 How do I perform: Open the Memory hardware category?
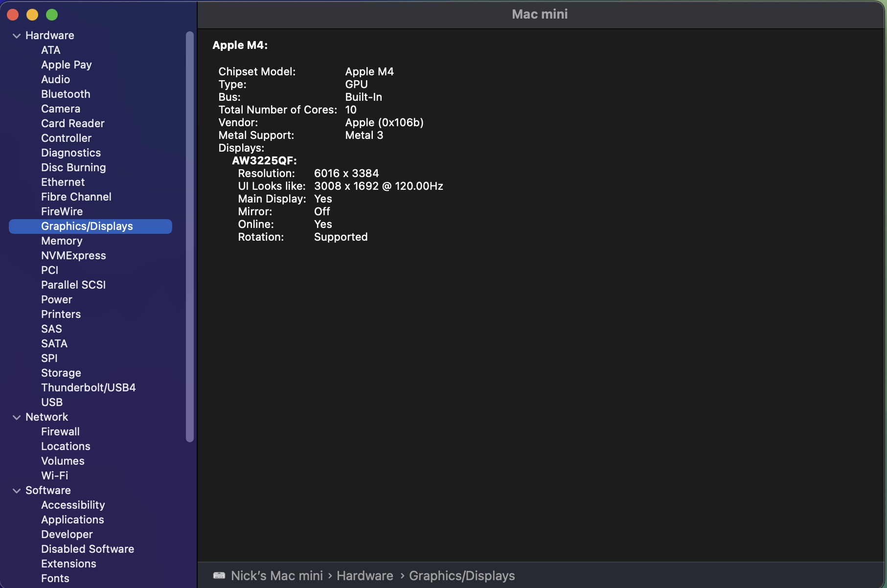62,241
